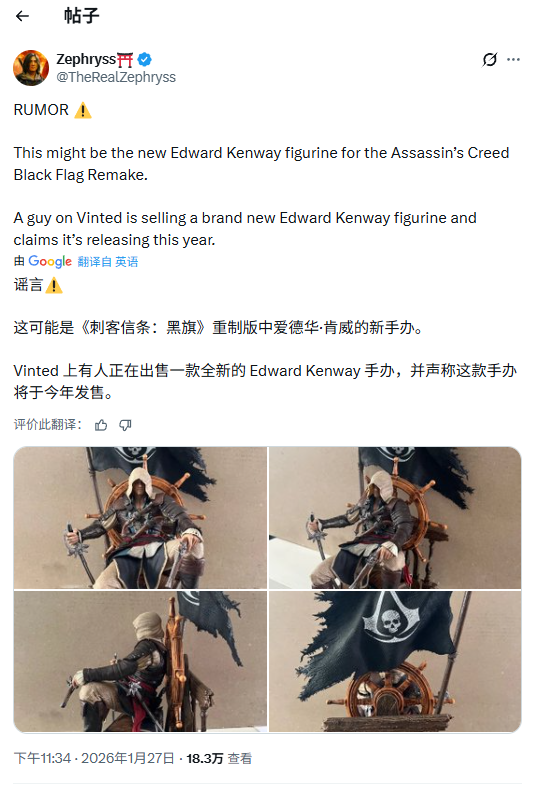534x786 pixels.
Task: Click the red torii gate emoji
Action: click(x=125, y=60)
